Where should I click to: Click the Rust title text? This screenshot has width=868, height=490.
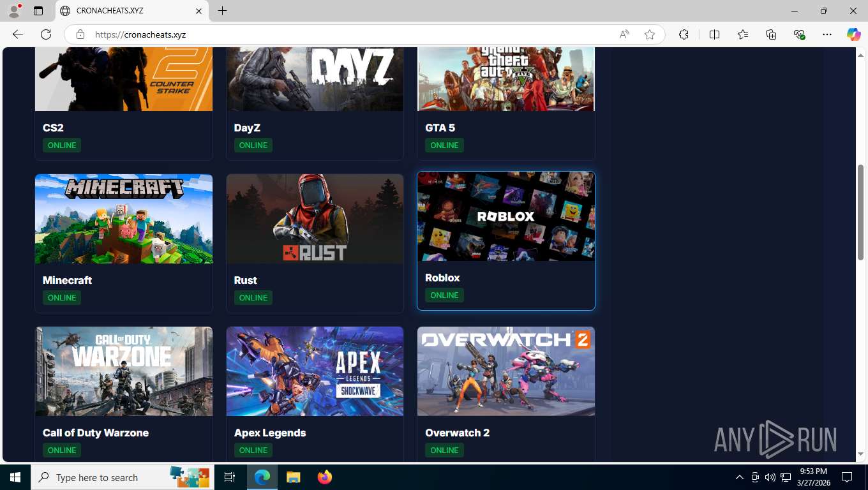tap(246, 280)
